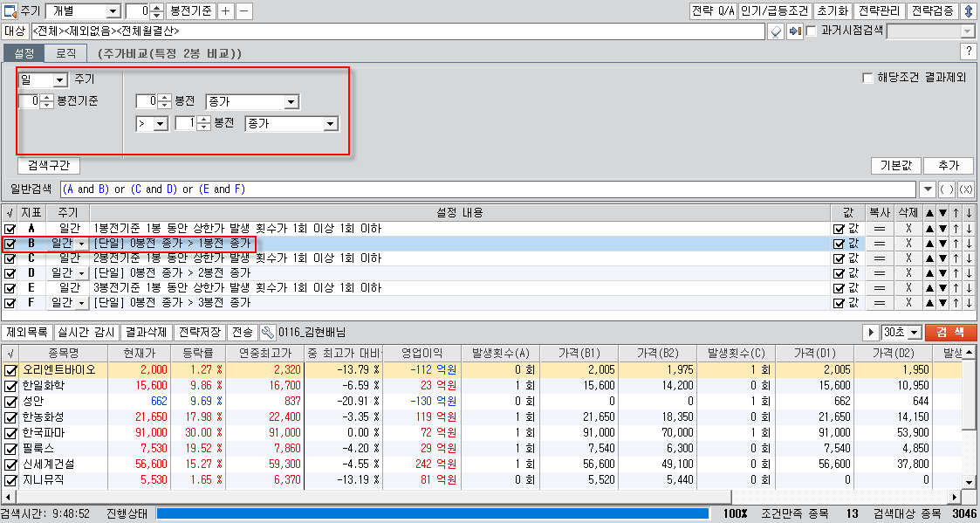Check the 해당조건 결과제외 checkbox
Viewport: 980px width, 523px height.
(x=867, y=78)
